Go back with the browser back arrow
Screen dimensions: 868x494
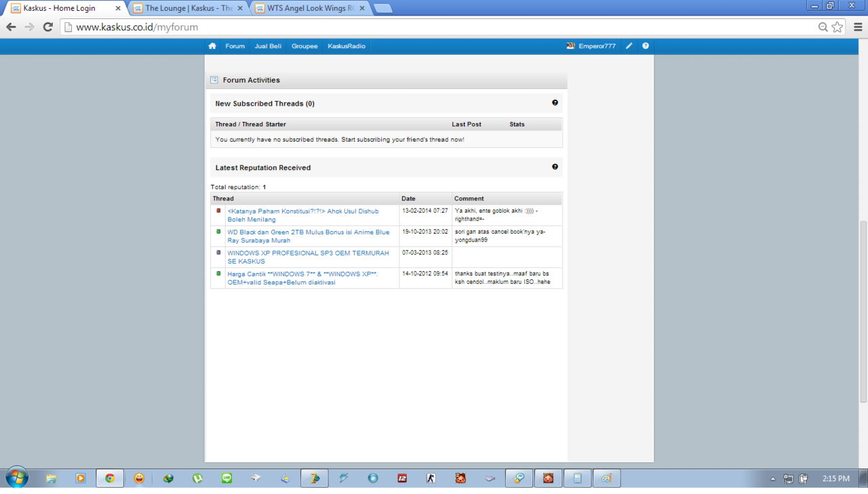(x=11, y=27)
